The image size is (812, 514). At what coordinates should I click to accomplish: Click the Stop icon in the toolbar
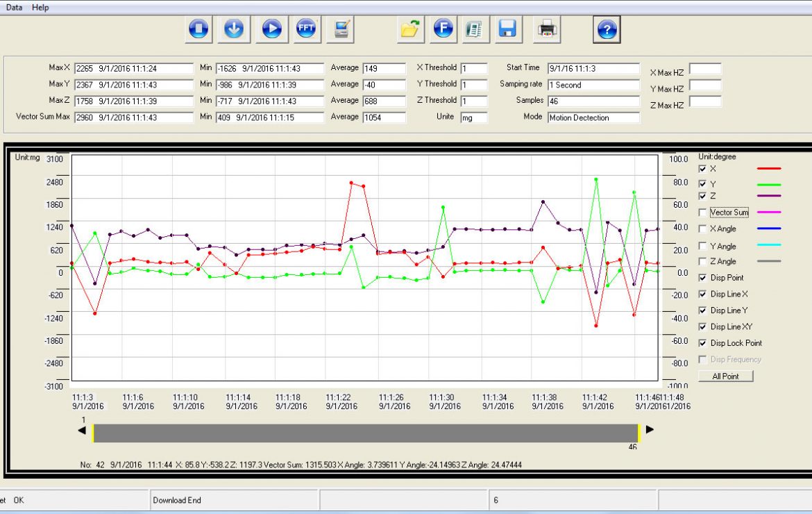click(x=198, y=28)
